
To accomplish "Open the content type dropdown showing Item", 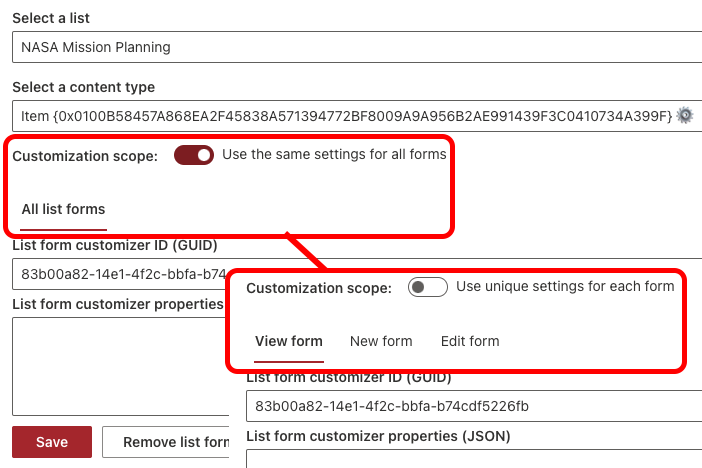I will pos(357,116).
